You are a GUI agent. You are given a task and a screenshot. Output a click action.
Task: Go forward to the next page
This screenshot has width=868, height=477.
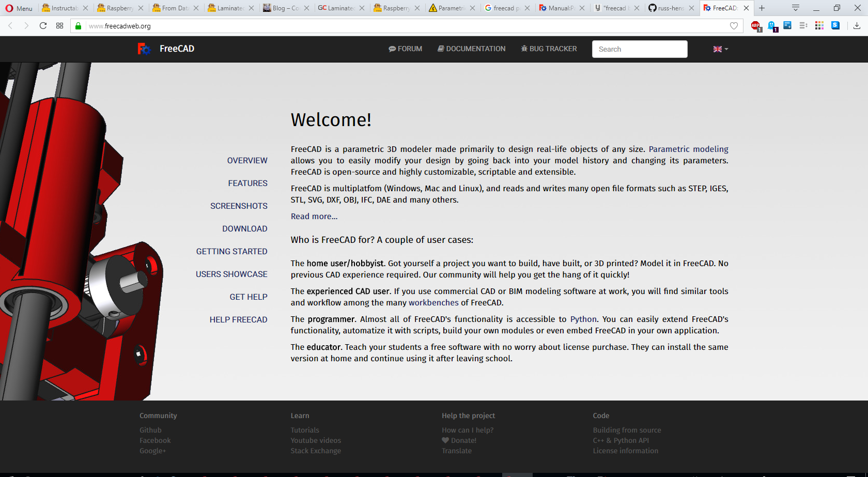click(26, 26)
